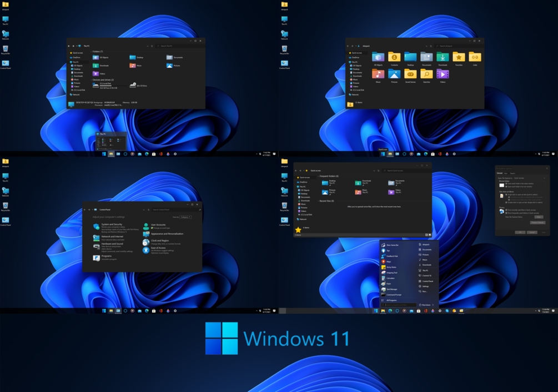Click back arrow in Quick access window
This screenshot has width=558, height=392.
pyautogui.click(x=296, y=170)
